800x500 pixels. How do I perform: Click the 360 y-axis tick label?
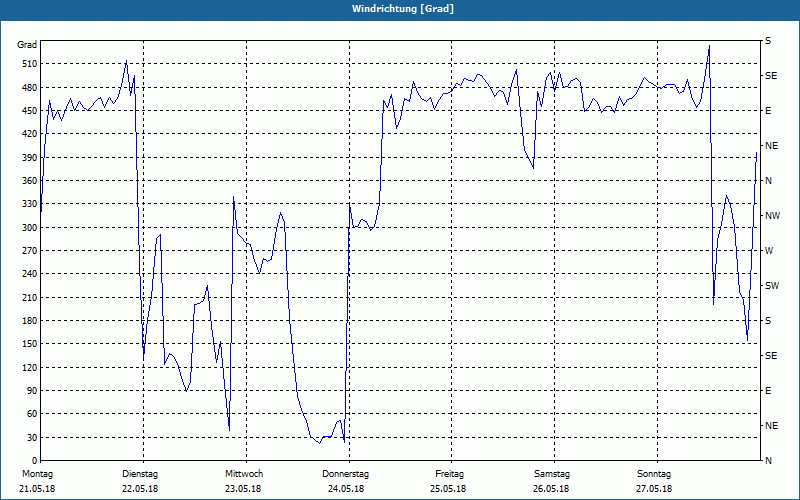pyautogui.click(x=30, y=181)
